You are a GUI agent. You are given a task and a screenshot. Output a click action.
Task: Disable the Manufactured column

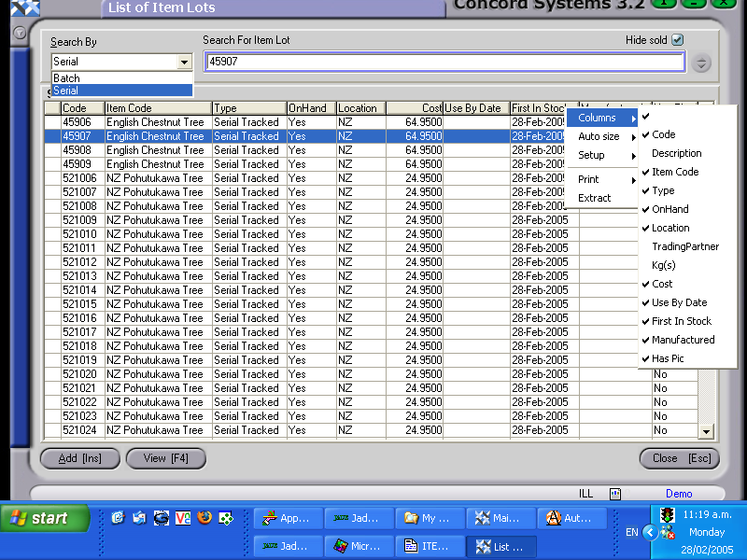(x=682, y=340)
